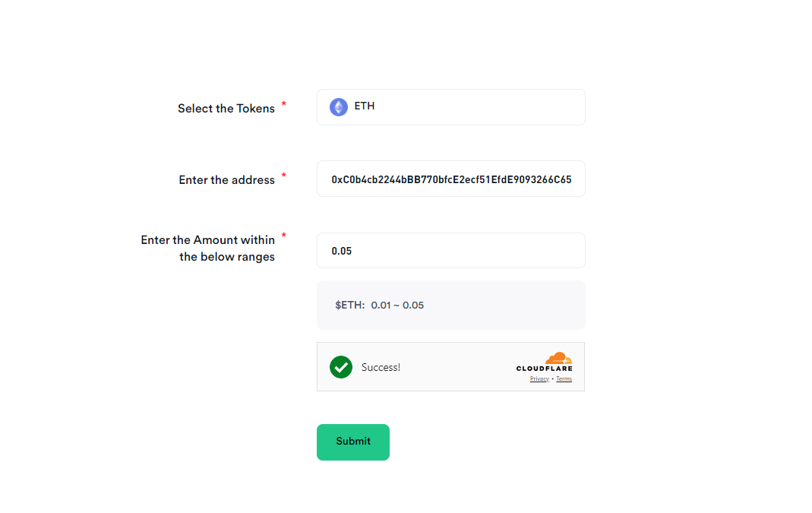Click the orange Cloudflare cloud logo
The width and height of the screenshot is (812, 513).
pos(558,358)
